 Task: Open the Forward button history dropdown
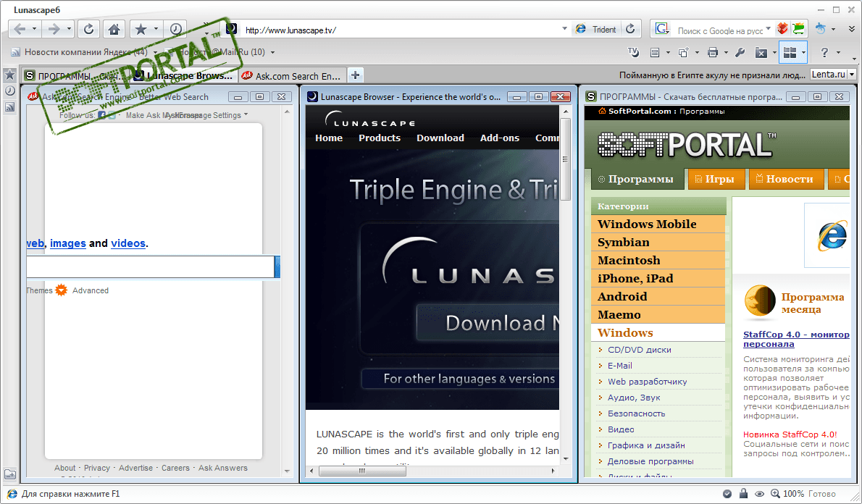[x=69, y=29]
